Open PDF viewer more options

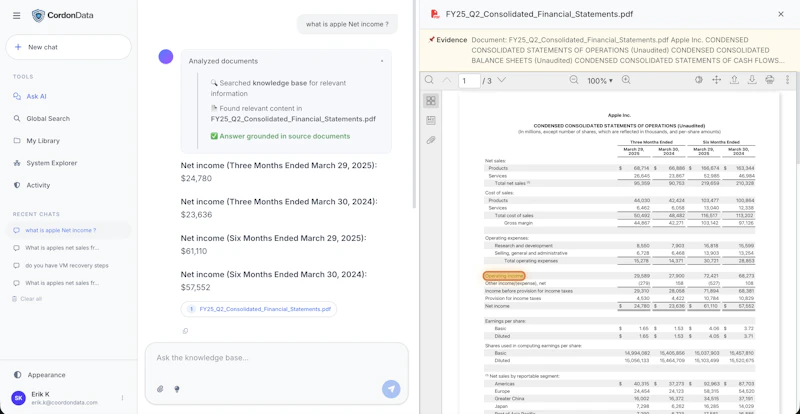(787, 80)
